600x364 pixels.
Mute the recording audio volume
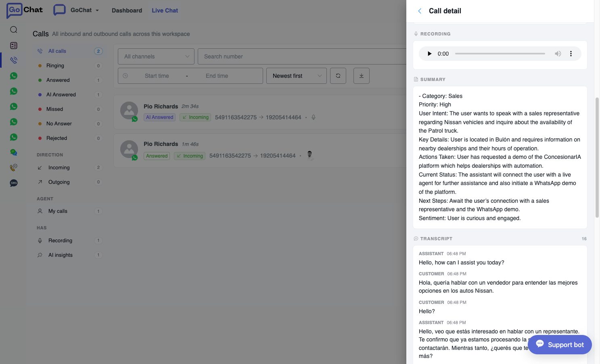558,54
